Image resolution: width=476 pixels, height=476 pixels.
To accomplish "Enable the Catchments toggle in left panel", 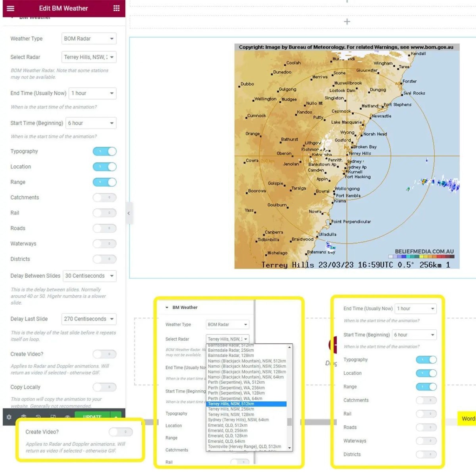I will [104, 197].
